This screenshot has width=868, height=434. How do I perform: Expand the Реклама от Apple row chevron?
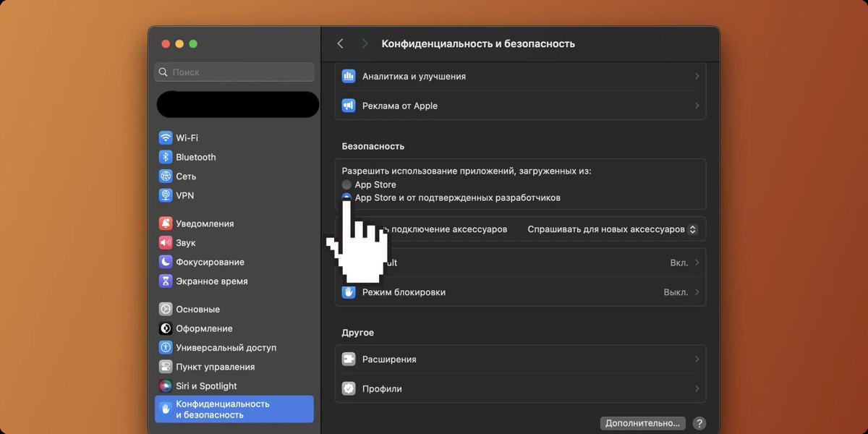tap(697, 106)
